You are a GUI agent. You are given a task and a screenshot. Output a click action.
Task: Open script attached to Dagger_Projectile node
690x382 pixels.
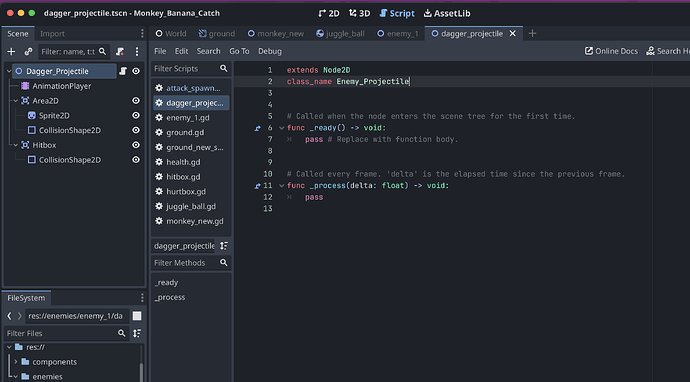coord(123,71)
